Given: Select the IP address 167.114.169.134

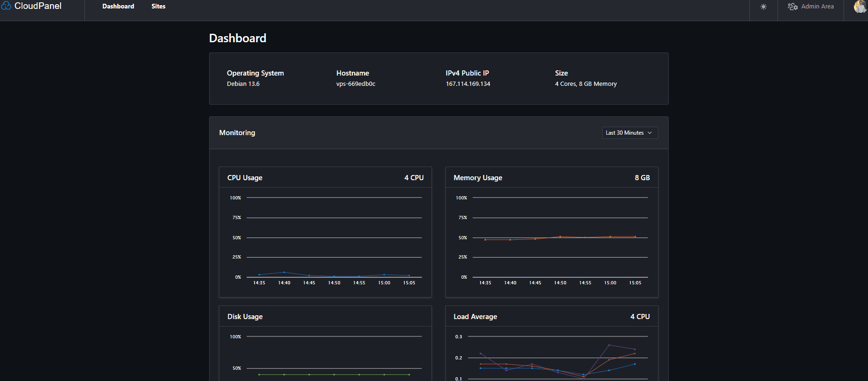Looking at the screenshot, I should pos(468,84).
